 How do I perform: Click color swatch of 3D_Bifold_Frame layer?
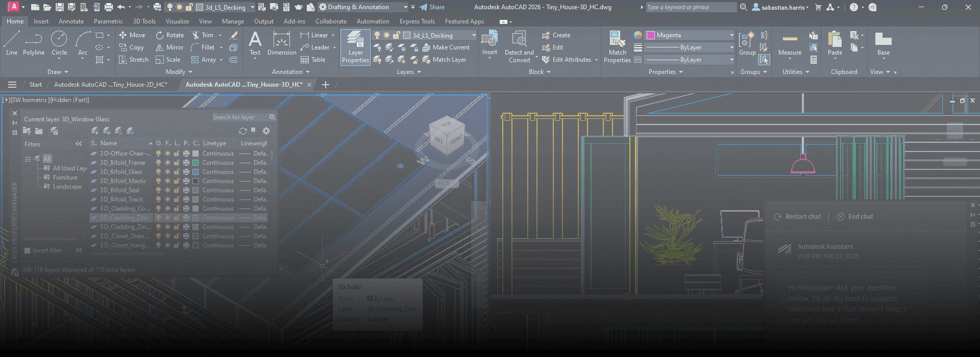(x=195, y=163)
